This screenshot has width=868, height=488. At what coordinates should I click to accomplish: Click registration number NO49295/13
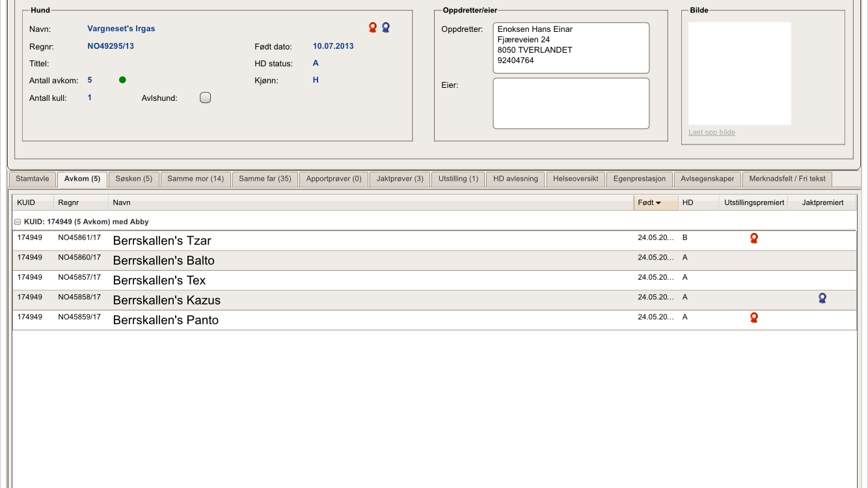click(111, 46)
